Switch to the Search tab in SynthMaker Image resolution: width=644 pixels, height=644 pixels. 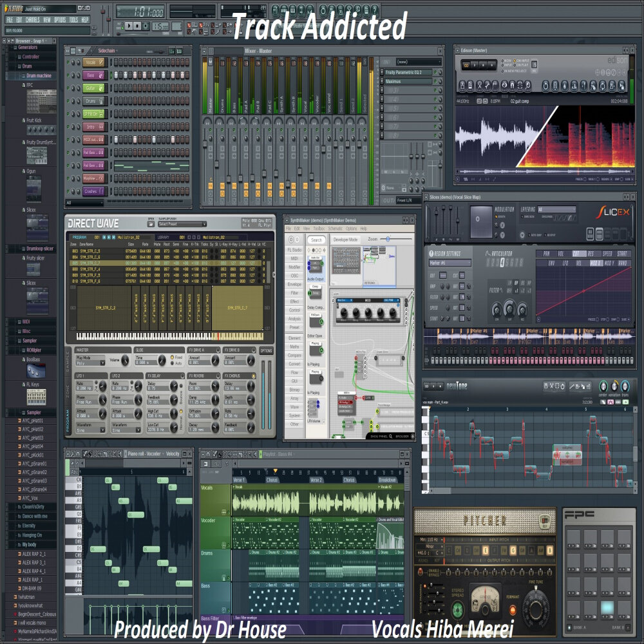coord(316,240)
